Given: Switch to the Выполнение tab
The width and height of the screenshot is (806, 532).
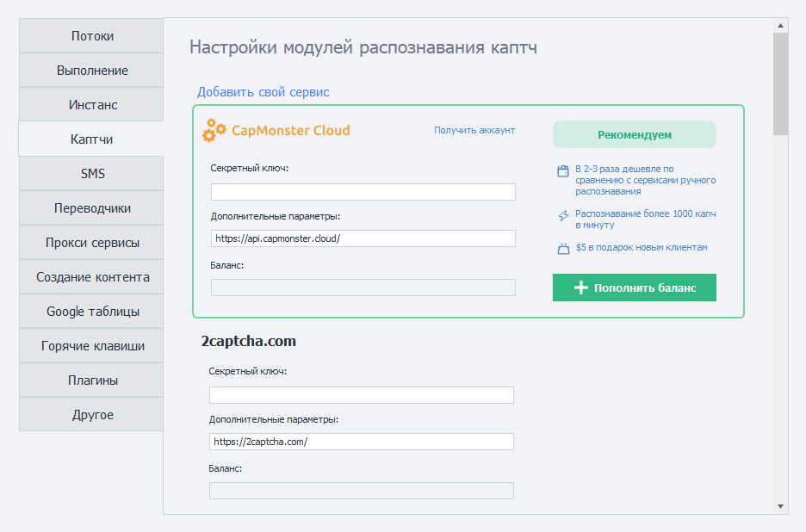Looking at the screenshot, I should point(92,71).
